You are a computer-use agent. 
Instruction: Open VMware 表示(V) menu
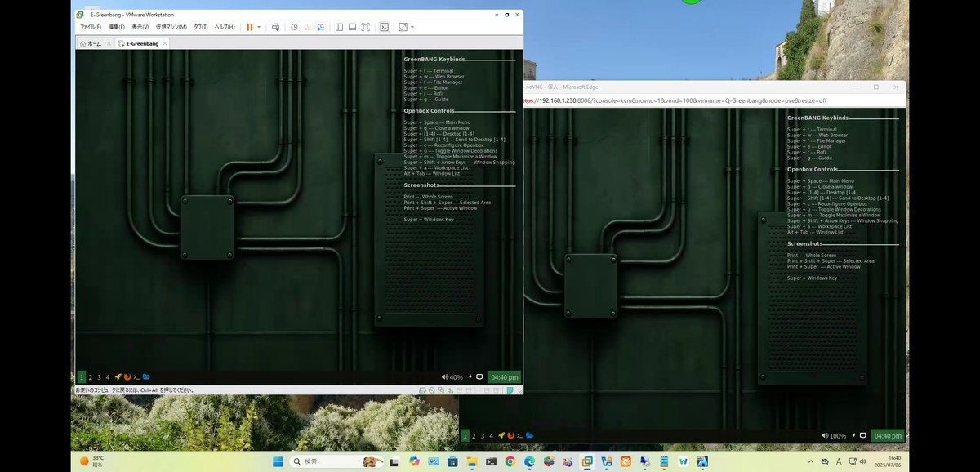(140, 27)
